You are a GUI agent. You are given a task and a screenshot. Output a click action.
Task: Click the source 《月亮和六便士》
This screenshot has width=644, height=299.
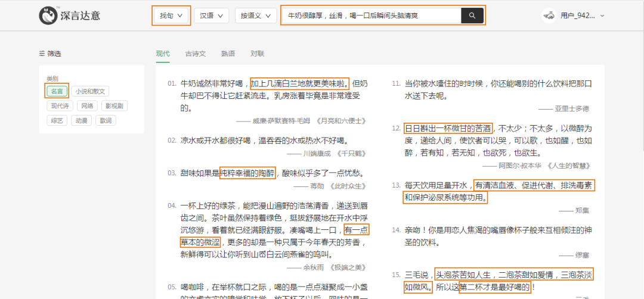pyautogui.click(x=340, y=121)
